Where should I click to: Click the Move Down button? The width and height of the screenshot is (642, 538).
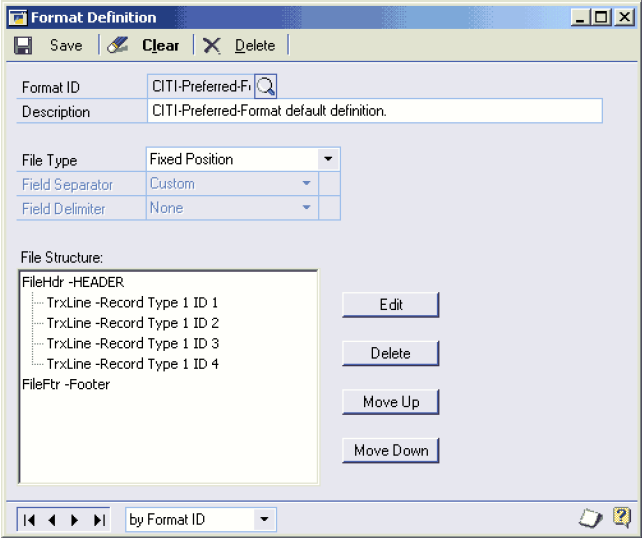pos(391,450)
